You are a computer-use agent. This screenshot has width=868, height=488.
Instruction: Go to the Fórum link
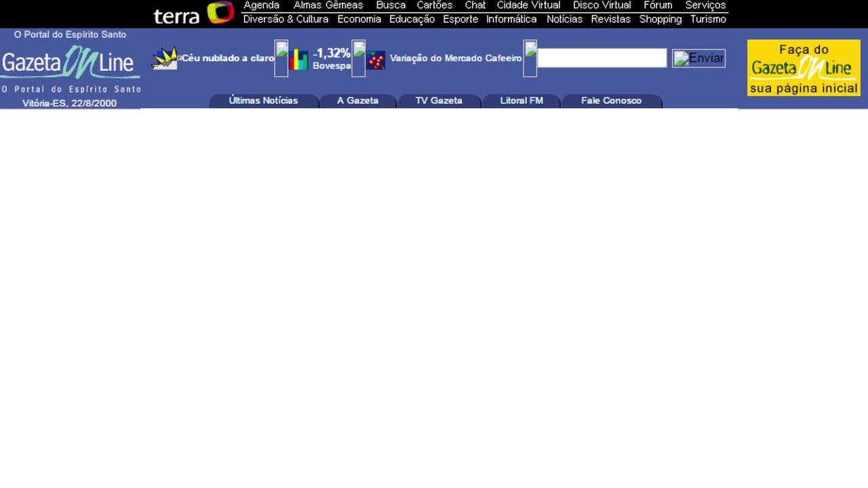(658, 5)
